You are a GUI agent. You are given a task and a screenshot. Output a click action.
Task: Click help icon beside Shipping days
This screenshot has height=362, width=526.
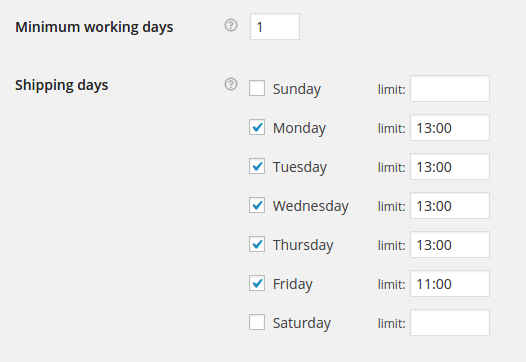click(x=231, y=84)
